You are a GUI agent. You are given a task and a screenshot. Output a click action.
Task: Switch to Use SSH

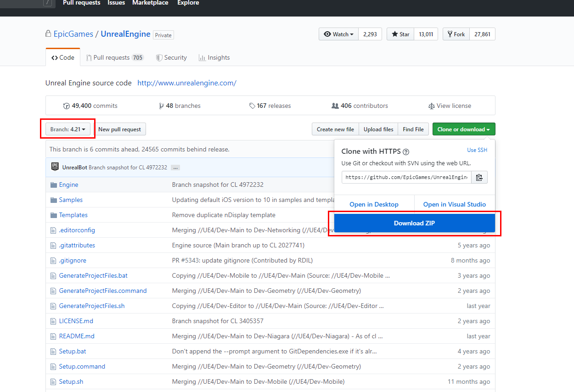click(x=477, y=150)
